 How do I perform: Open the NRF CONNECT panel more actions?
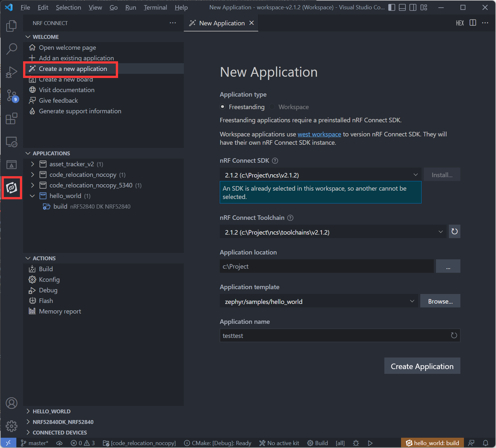tap(173, 23)
